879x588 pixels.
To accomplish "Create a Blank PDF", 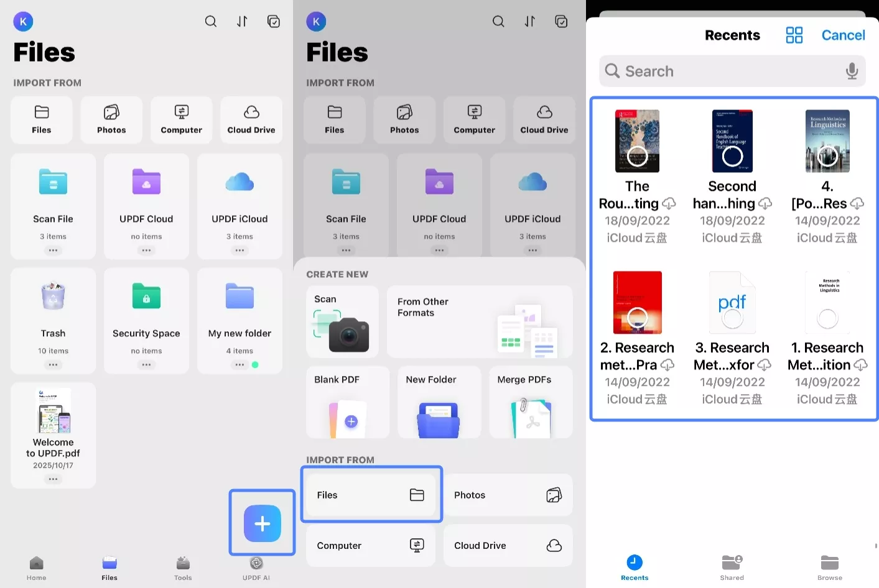I will 348,402.
